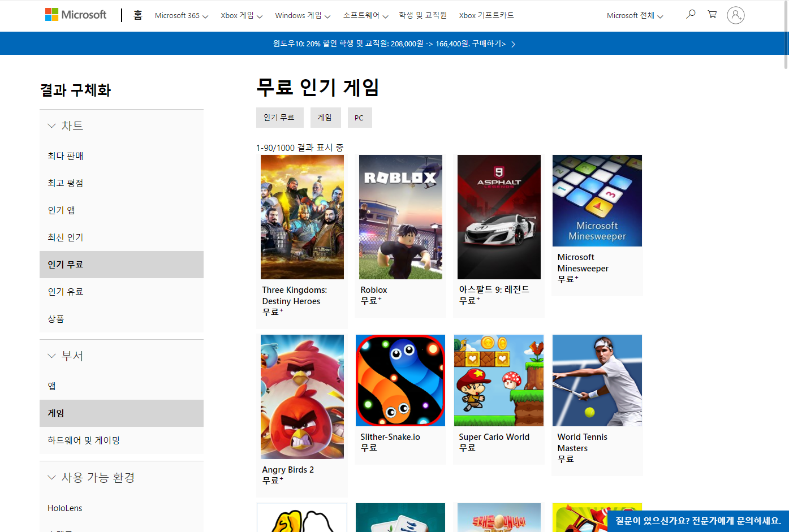The width and height of the screenshot is (789, 532).
Task: Click the '1-90/1000 결과 표시 중' text
Action: [x=300, y=148]
